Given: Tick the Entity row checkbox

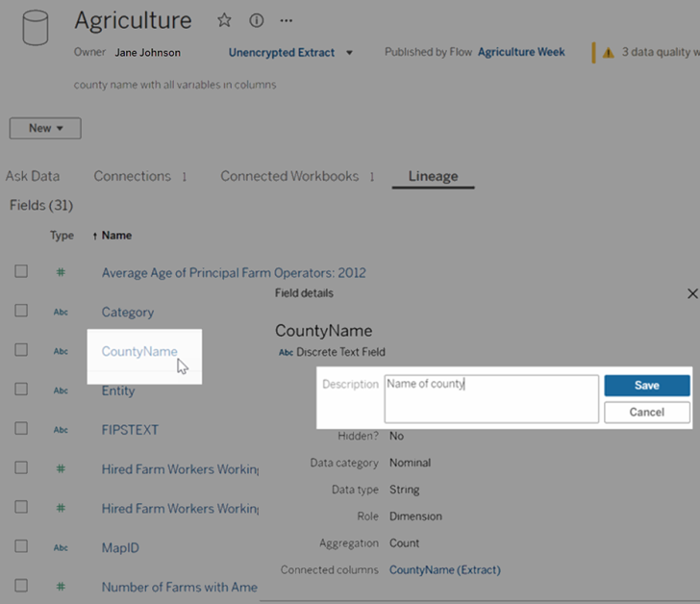Looking at the screenshot, I should click(x=21, y=389).
